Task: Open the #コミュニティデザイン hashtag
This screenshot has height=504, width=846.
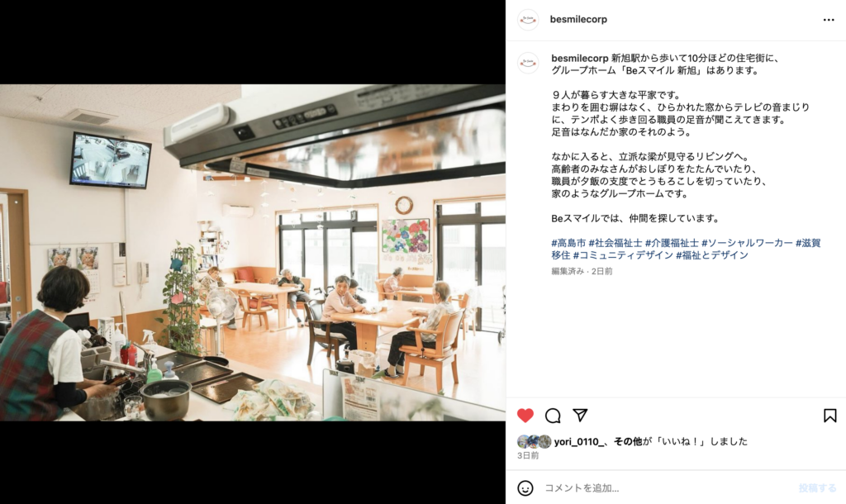Action: (x=623, y=255)
